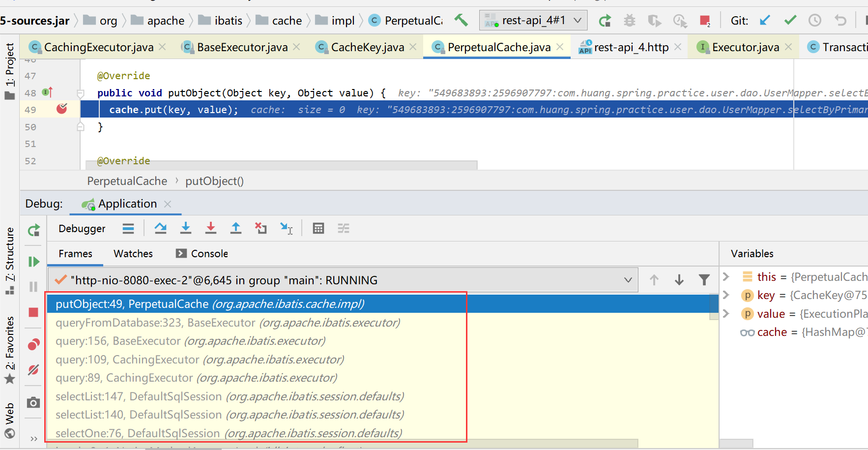Open the Structure tool window
Screen dimensions: 868x450
[x=10, y=261]
